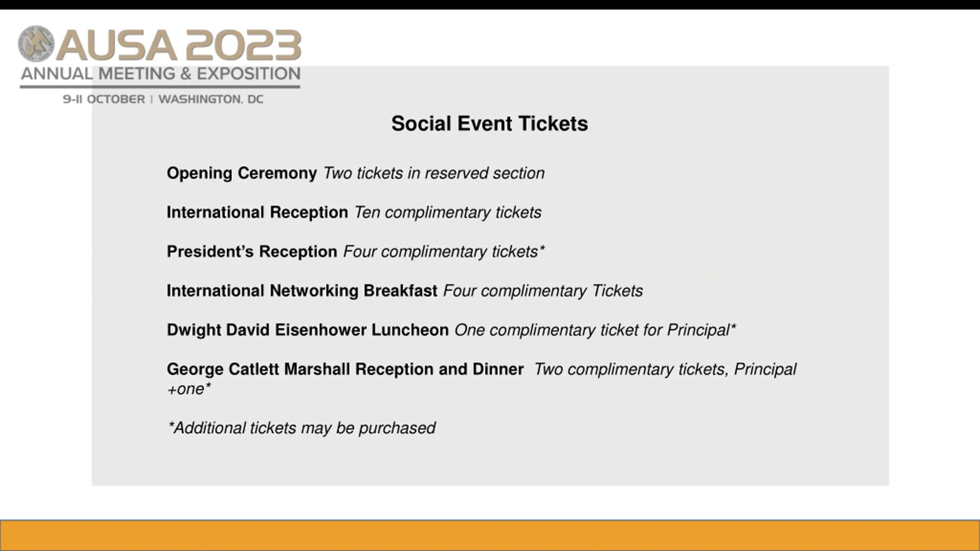Click the Dwight David Eisenhower Luncheon label
This screenshot has width=980, height=551.
[308, 330]
